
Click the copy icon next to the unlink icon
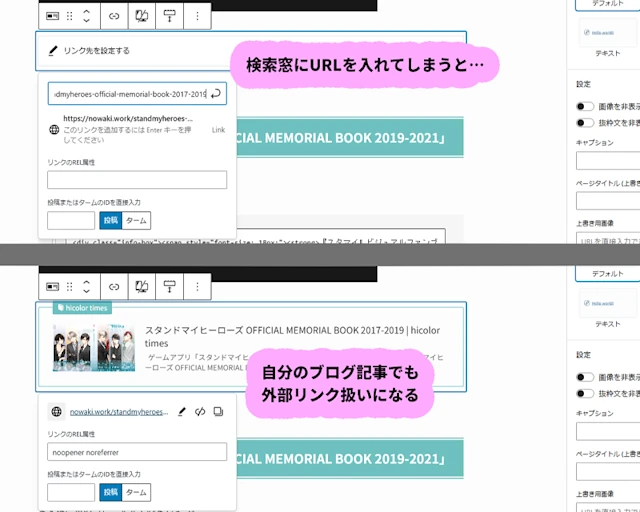tap(219, 411)
